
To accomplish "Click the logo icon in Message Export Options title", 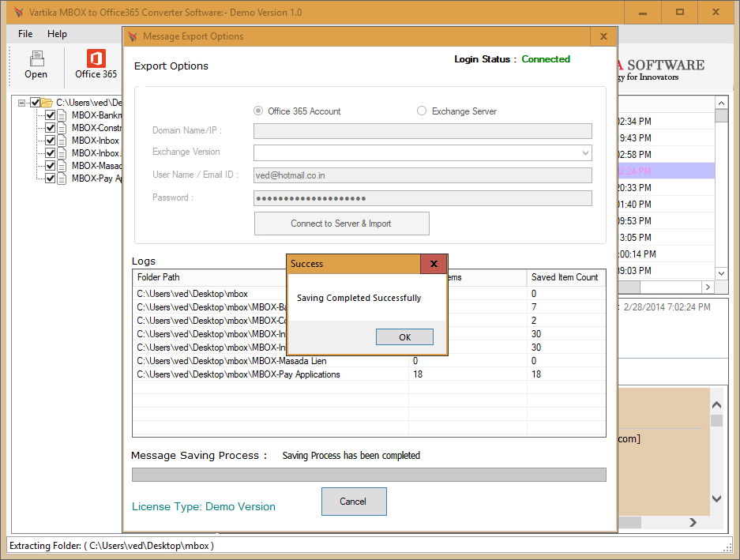I will (x=133, y=36).
